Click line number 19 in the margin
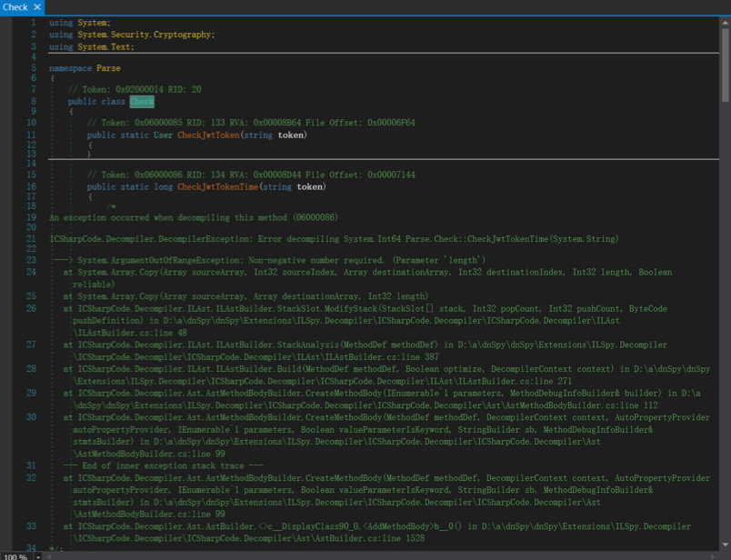The width and height of the screenshot is (731, 560). (31, 218)
